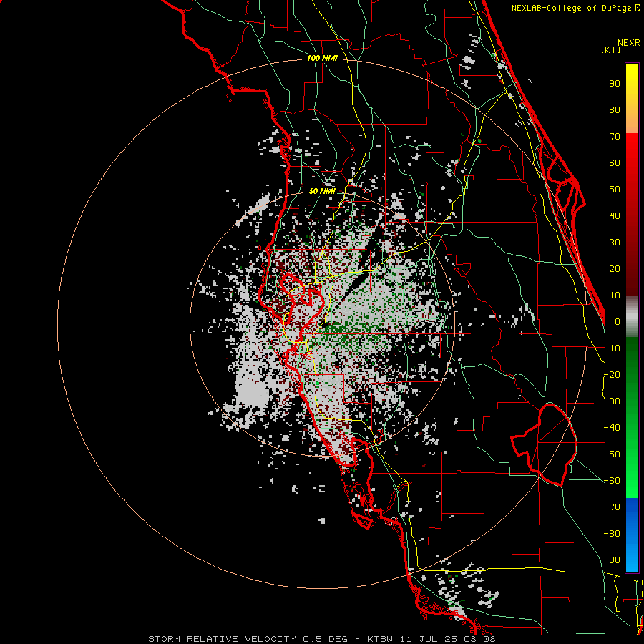Select the -90 value on the velocity scale
The image size is (644, 644).
[x=612, y=560]
